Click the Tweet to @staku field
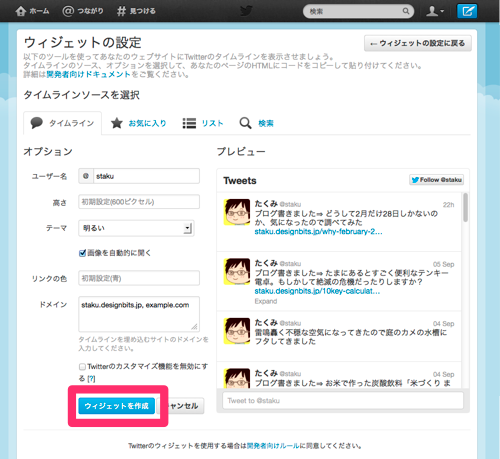Image resolution: width=500 pixels, height=459 pixels. point(343,401)
